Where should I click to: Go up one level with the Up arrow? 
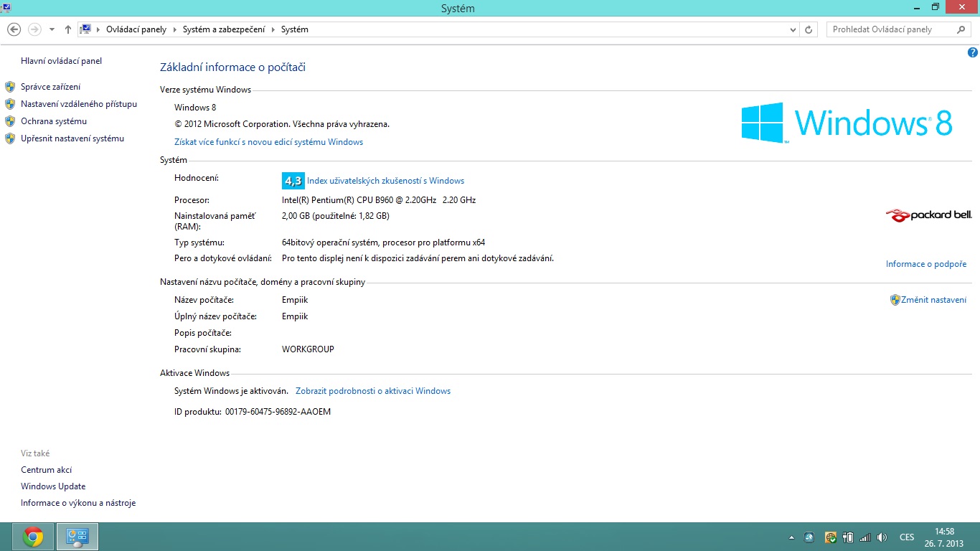[x=68, y=29]
